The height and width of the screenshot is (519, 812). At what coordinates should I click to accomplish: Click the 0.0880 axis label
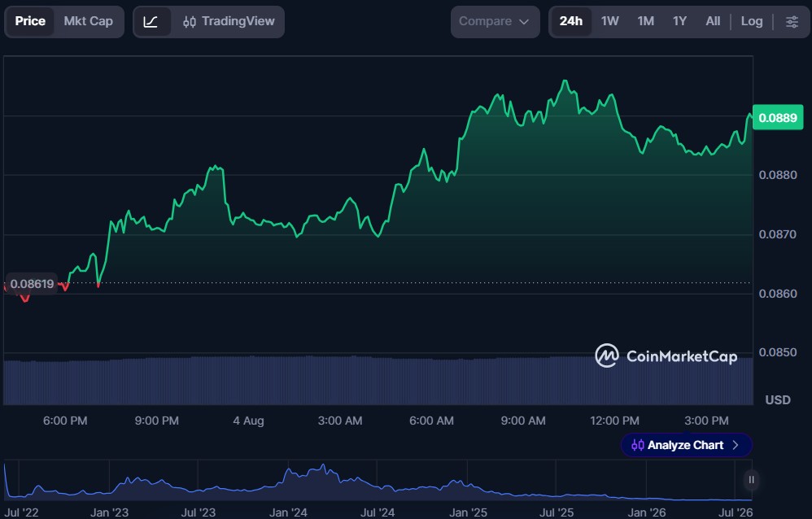tap(777, 175)
